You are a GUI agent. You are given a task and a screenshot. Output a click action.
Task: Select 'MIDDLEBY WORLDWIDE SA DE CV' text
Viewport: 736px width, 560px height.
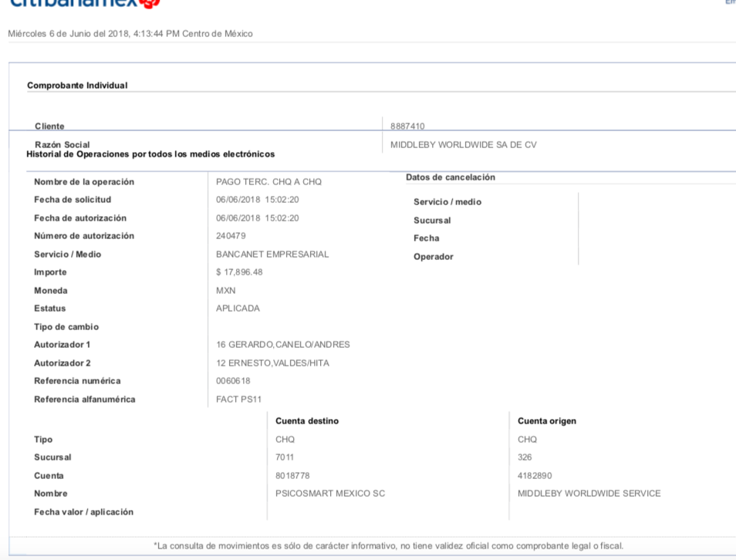pos(464,145)
